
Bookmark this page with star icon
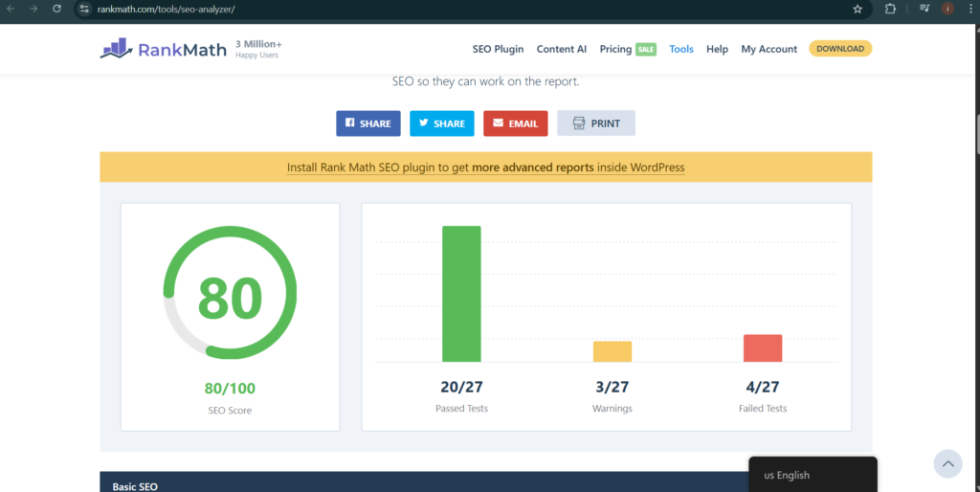coord(857,9)
